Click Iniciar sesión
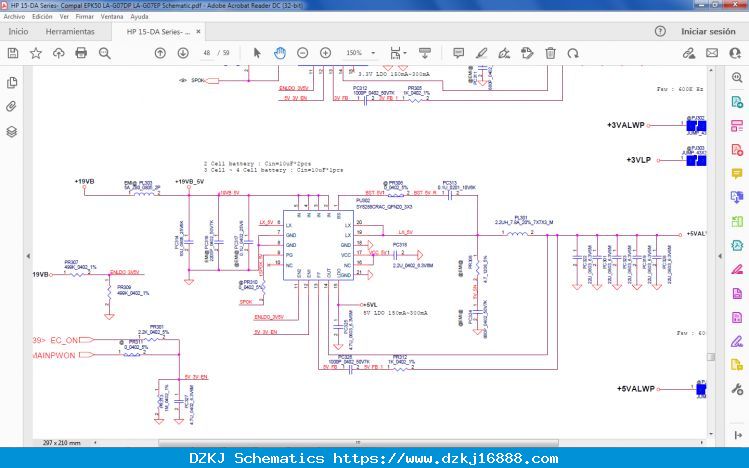 pyautogui.click(x=708, y=32)
